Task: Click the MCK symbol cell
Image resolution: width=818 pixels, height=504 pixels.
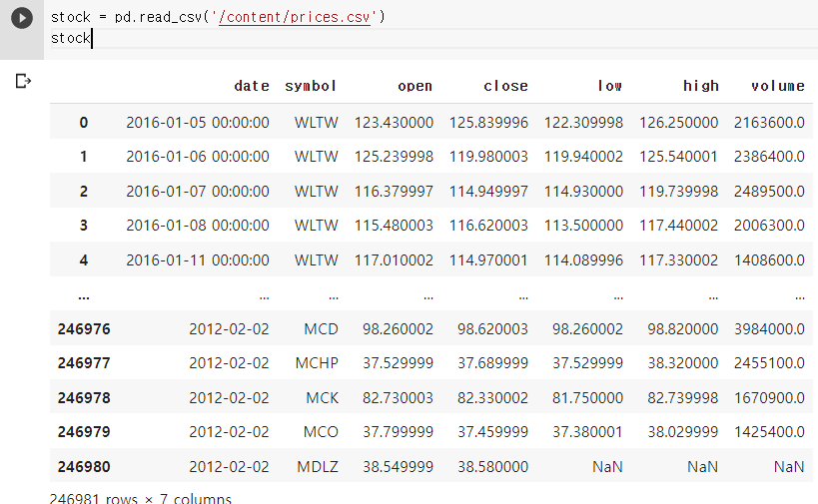Action: click(322, 397)
